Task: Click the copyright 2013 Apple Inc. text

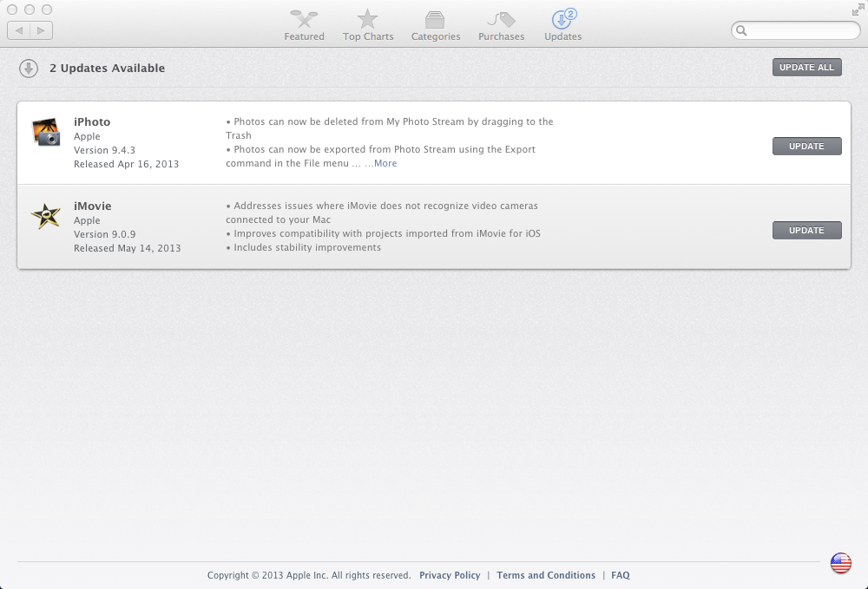Action: click(309, 575)
